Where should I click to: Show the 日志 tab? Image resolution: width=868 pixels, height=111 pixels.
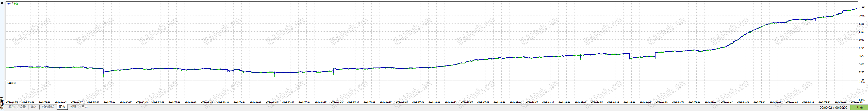[x=85, y=107]
